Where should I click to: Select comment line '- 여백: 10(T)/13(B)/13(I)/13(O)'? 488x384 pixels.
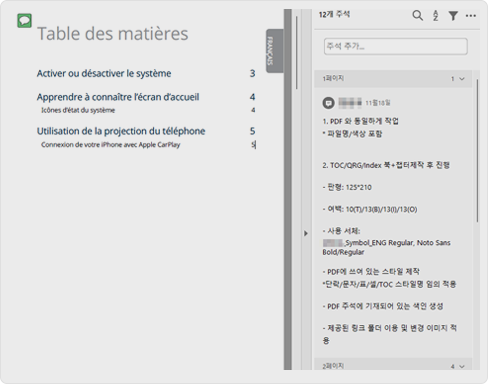[x=370, y=209]
